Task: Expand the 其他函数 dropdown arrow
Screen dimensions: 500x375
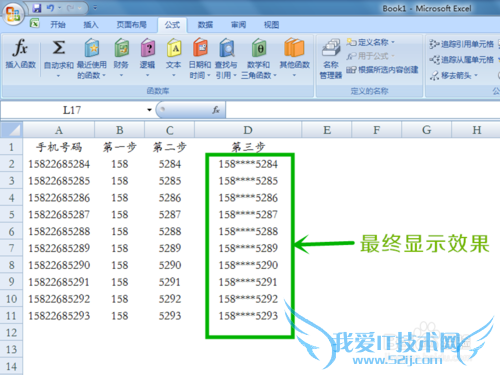Action: (294, 75)
